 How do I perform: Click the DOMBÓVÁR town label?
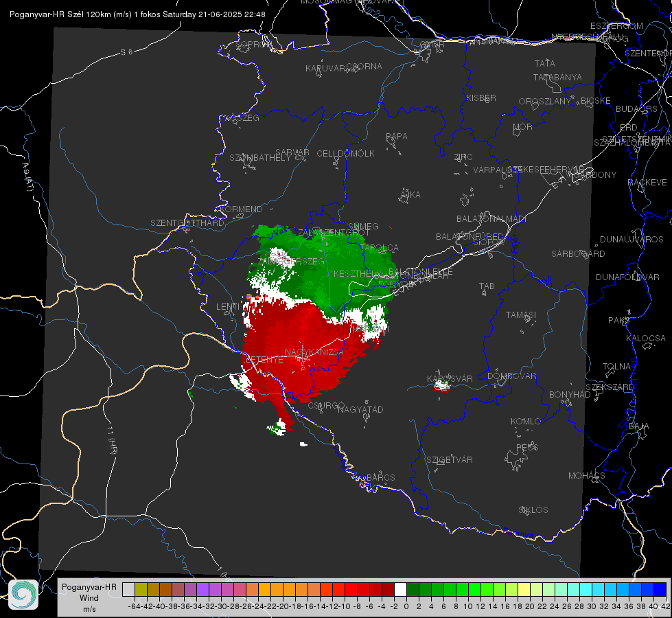(511, 376)
